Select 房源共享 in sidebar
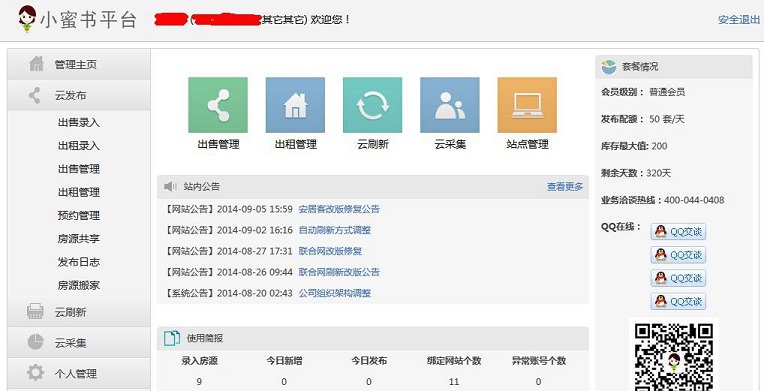Image resolution: width=764 pixels, height=391 pixels. click(x=78, y=238)
